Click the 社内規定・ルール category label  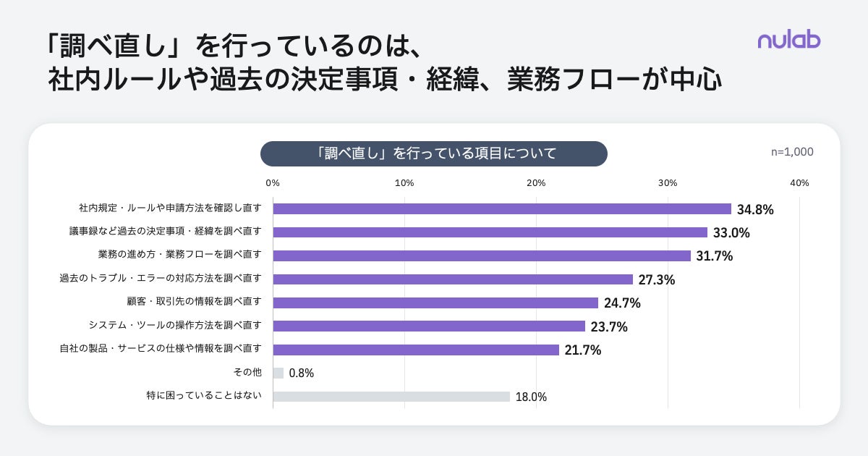click(171, 208)
